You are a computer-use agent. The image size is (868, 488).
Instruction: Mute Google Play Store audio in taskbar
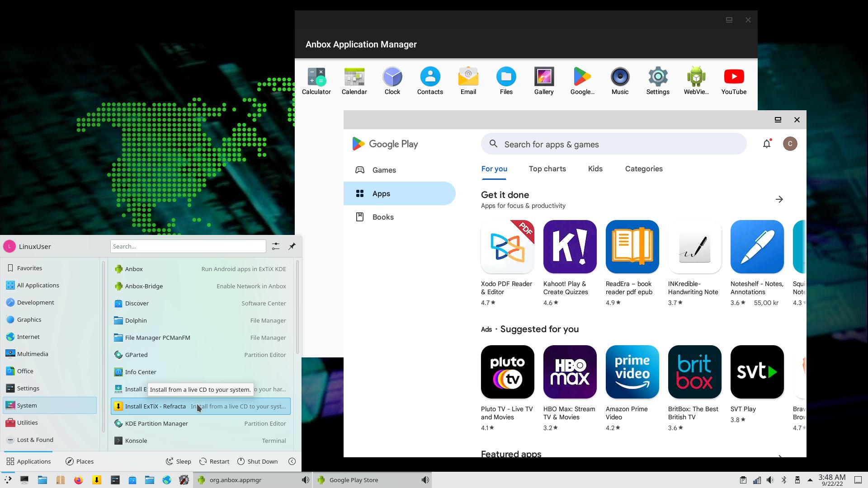pos(425,480)
